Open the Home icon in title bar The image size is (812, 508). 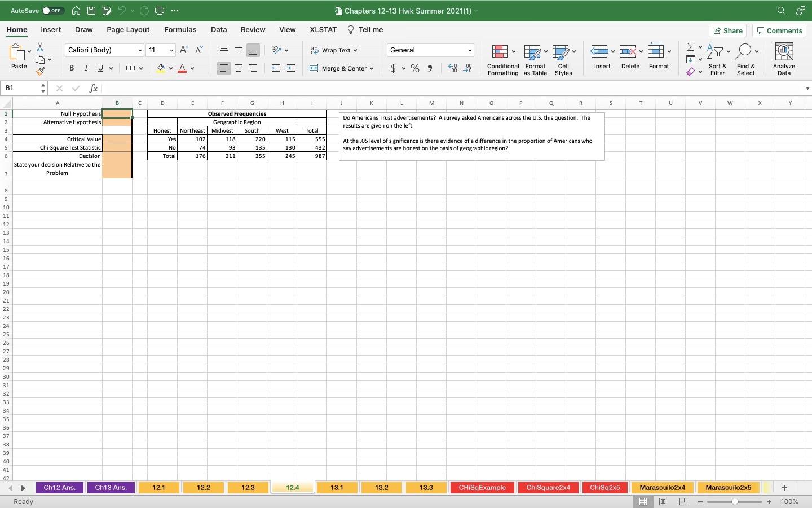point(76,11)
